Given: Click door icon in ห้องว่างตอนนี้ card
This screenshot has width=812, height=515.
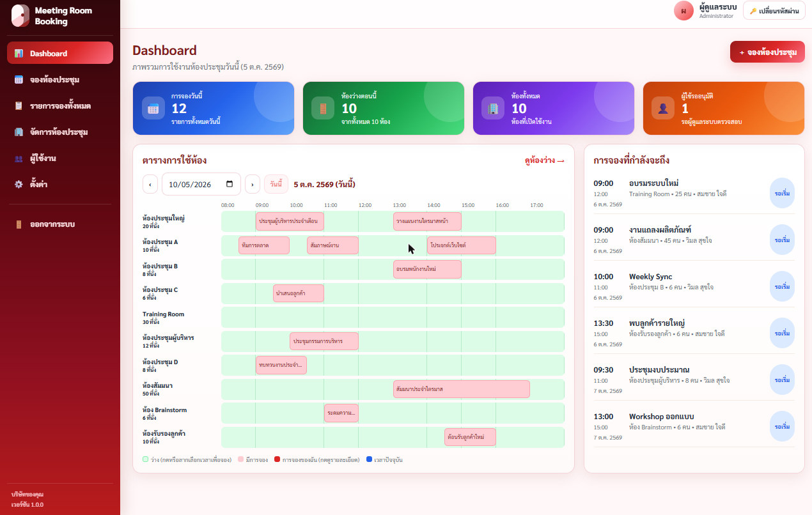Looking at the screenshot, I should pos(323,108).
